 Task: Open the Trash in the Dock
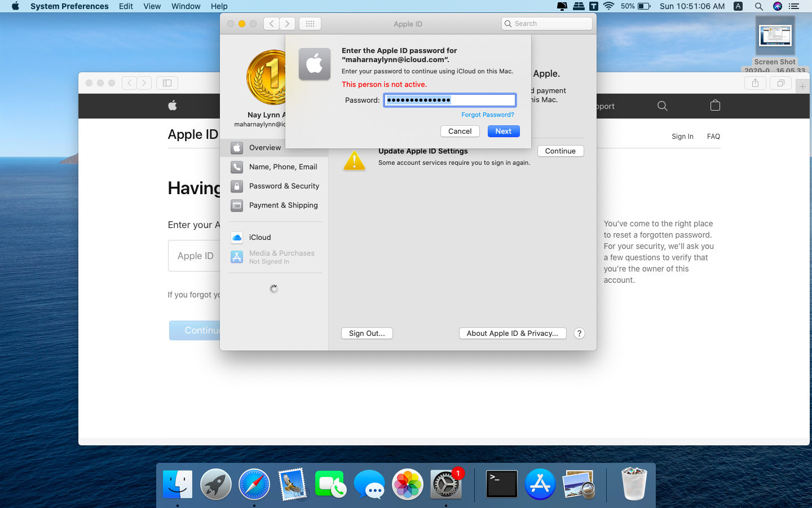634,484
